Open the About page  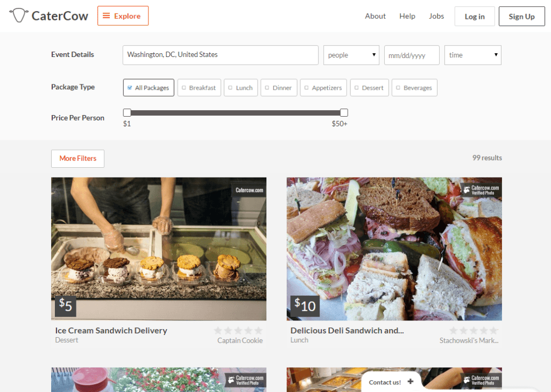coord(375,16)
